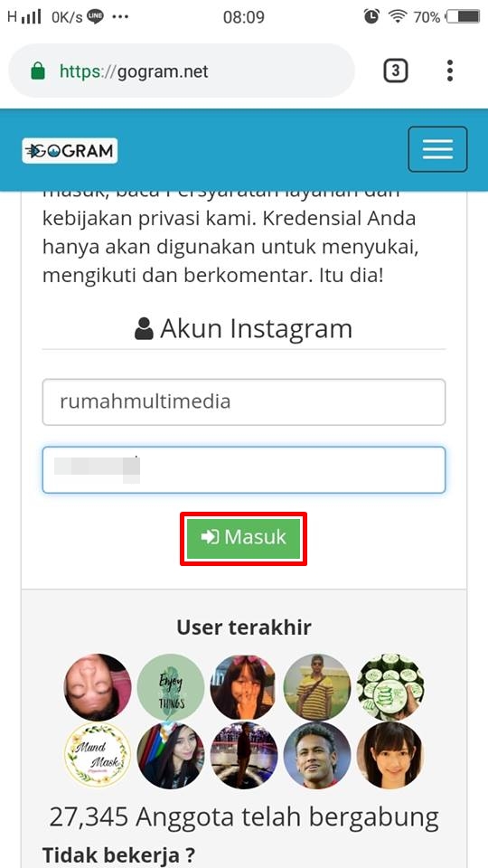
Task: Tap the Tidak bekerja ? heading
Action: pyautogui.click(x=119, y=855)
